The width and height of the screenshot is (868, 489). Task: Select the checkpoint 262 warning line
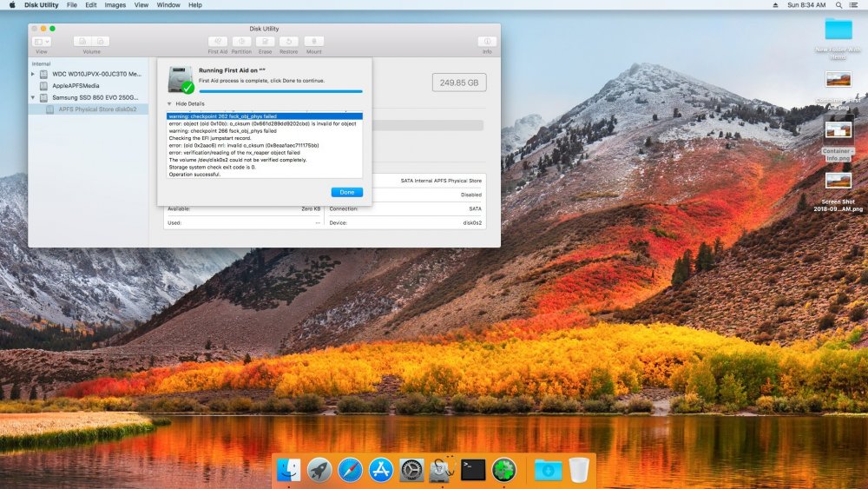click(265, 116)
